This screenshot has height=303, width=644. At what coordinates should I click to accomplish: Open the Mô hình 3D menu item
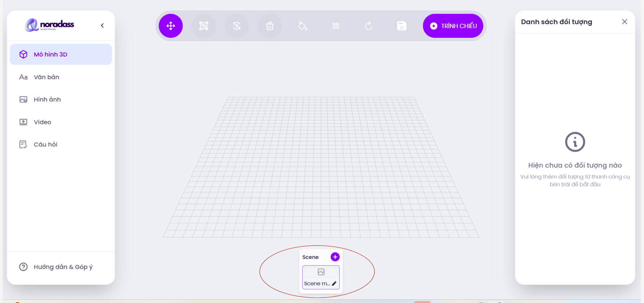[61, 54]
